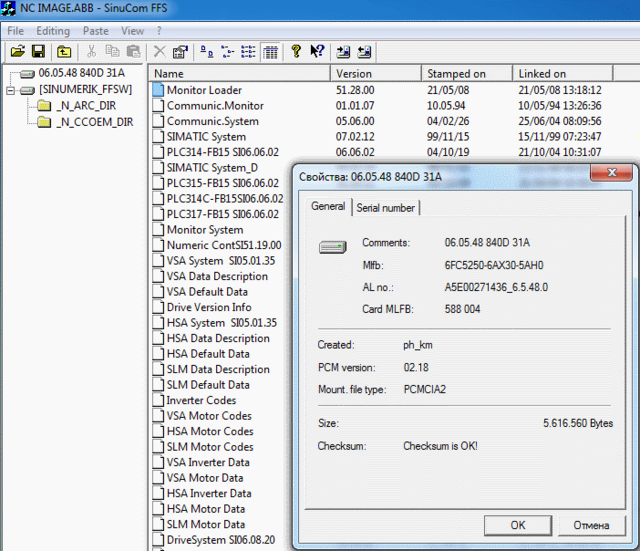Click the Copy toolbar icon
The width and height of the screenshot is (640, 551).
pos(112,52)
